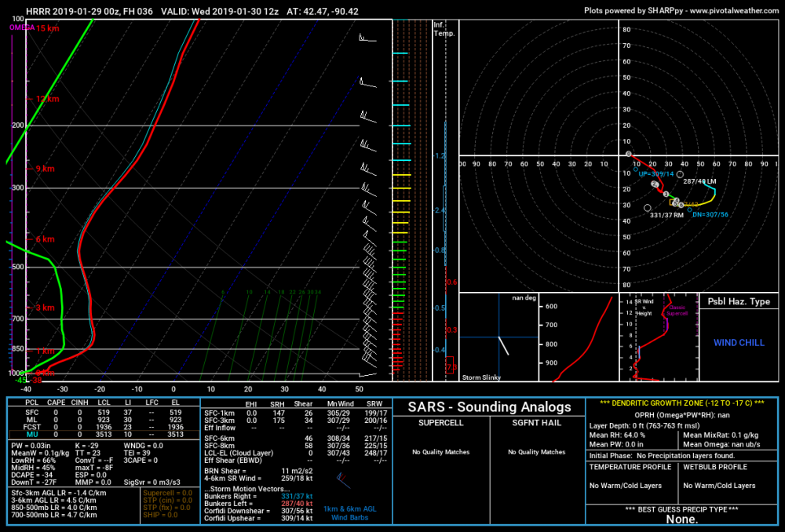Screen dimensions: 785x532
Task: Click the red boxed 7.8 value in the Inf. Temp. column
Action: (451, 367)
